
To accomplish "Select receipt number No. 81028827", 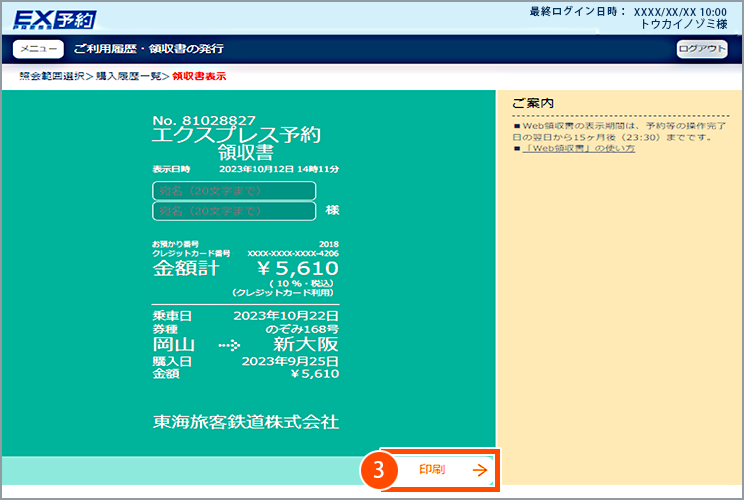I will coord(204,120).
